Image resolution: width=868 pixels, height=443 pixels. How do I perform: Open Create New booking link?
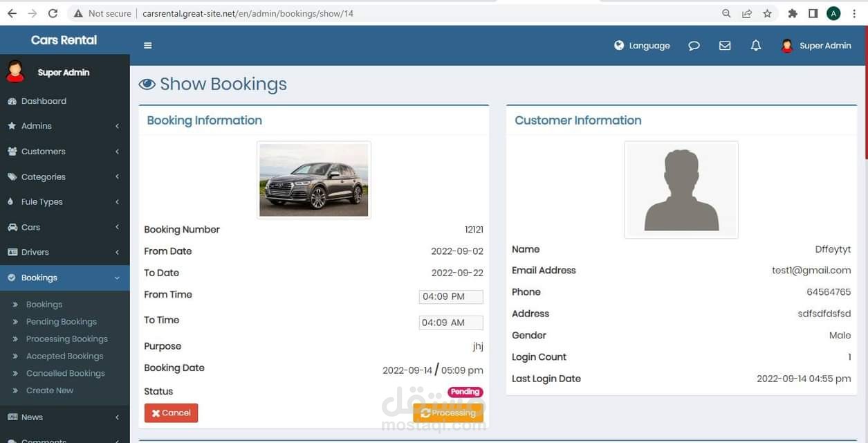coord(50,391)
